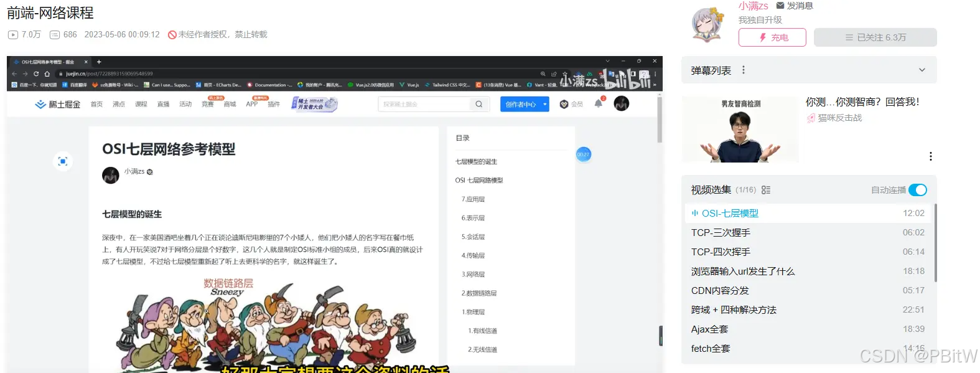Select the OSI-七层模型 episode
The image size is (980, 373).
click(808, 213)
